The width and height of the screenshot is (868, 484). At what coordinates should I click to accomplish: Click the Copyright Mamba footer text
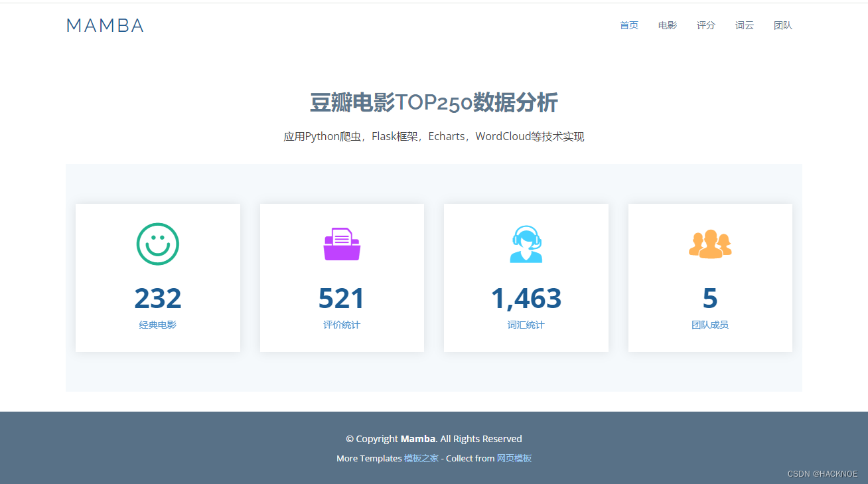tap(434, 439)
